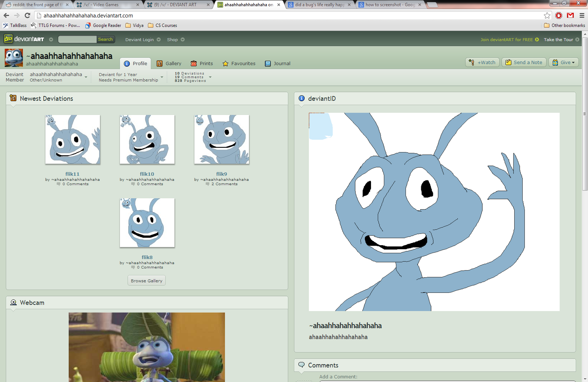Click Send a Note button
This screenshot has width=588, height=382.
tap(524, 62)
